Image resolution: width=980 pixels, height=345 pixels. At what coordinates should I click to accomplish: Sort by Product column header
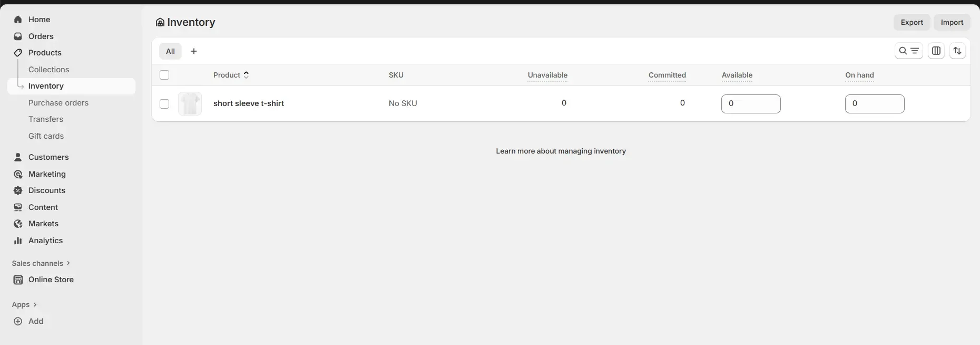(x=231, y=75)
